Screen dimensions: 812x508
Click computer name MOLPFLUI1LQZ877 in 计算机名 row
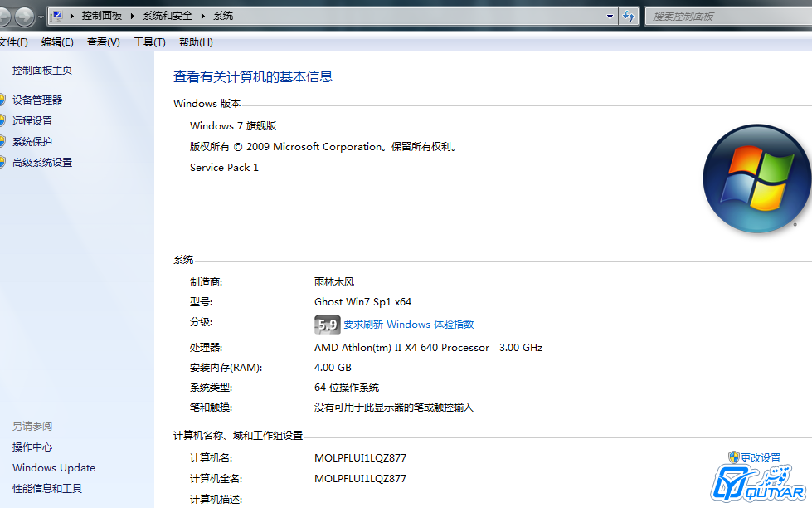coord(361,457)
